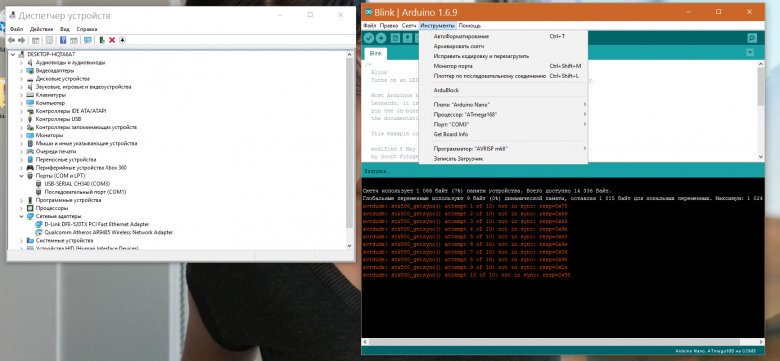Image resolution: width=780 pixels, height=361 pixels.
Task: Open the Скетч menu in Arduino
Action: tap(409, 25)
